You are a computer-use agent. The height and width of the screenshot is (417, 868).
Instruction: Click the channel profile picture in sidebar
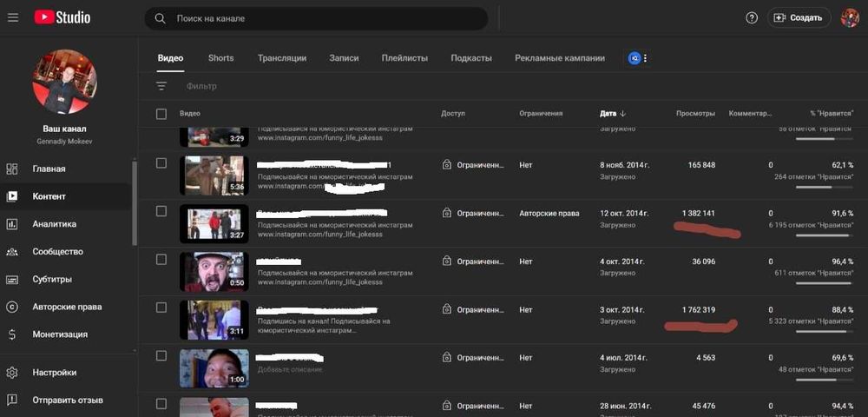click(x=65, y=82)
